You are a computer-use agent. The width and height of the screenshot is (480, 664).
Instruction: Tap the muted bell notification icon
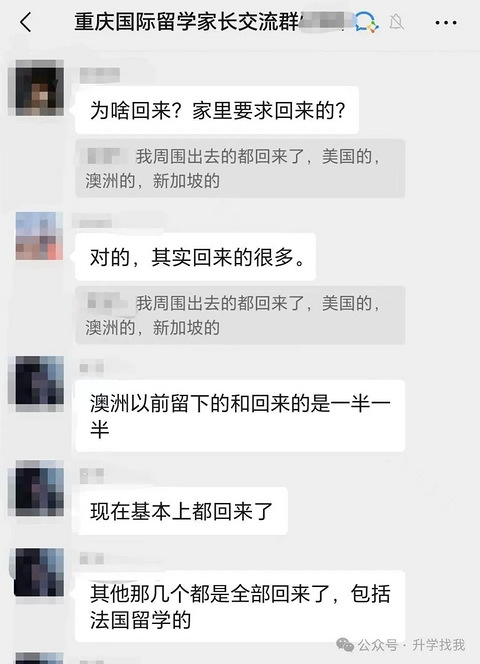(397, 22)
